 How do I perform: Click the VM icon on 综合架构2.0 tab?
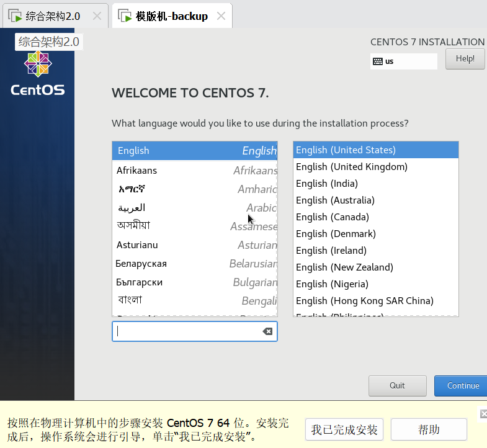pyautogui.click(x=15, y=16)
